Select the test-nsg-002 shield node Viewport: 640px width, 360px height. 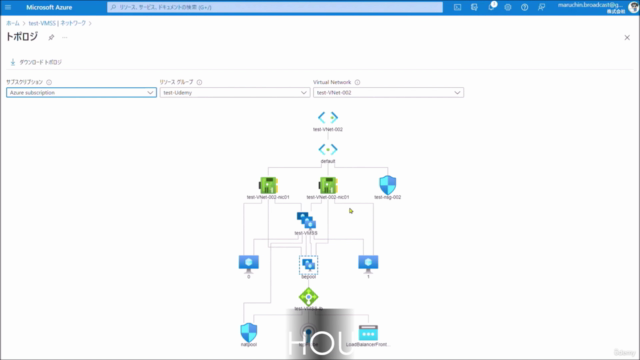point(387,185)
